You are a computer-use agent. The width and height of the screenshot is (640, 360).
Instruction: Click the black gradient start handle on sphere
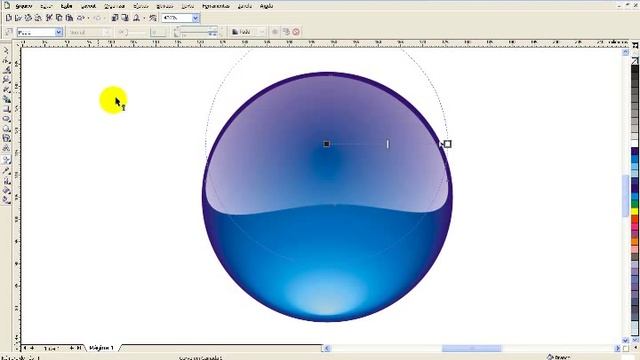pyautogui.click(x=327, y=144)
